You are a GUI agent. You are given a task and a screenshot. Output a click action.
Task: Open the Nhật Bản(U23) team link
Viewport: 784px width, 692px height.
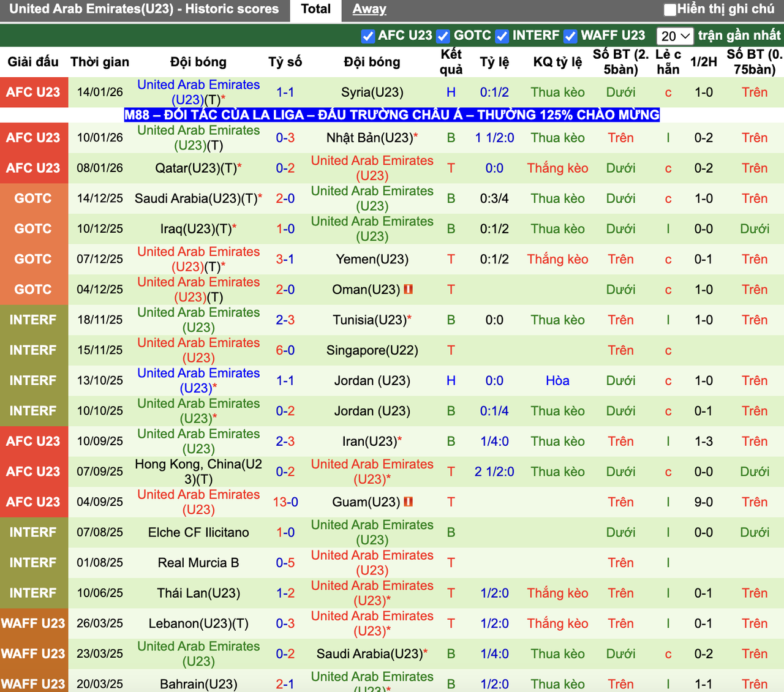coord(370,138)
